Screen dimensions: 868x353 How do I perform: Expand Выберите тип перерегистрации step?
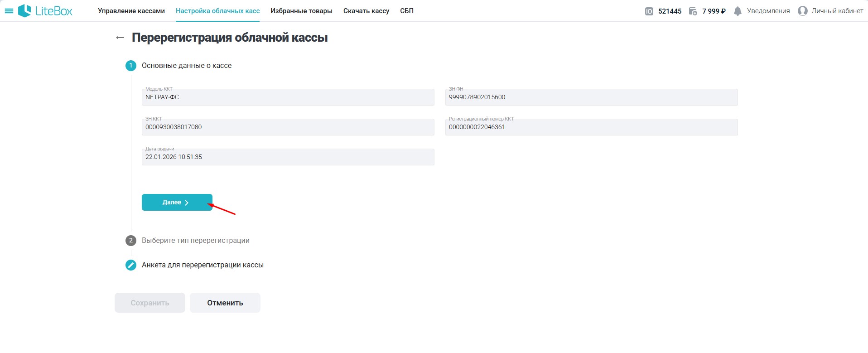[195, 241]
